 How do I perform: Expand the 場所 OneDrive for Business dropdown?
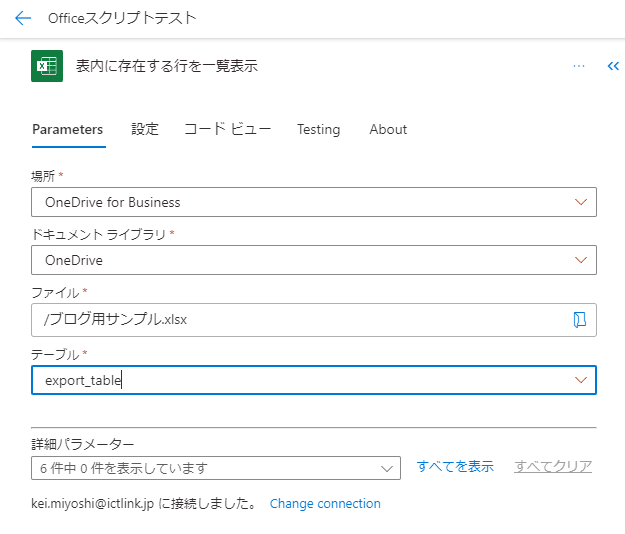[314, 202]
